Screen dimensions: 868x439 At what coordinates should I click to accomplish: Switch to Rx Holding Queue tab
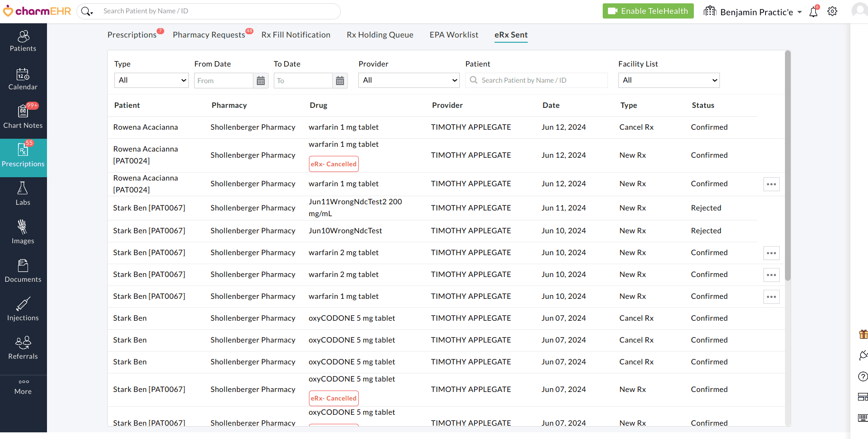tap(380, 35)
